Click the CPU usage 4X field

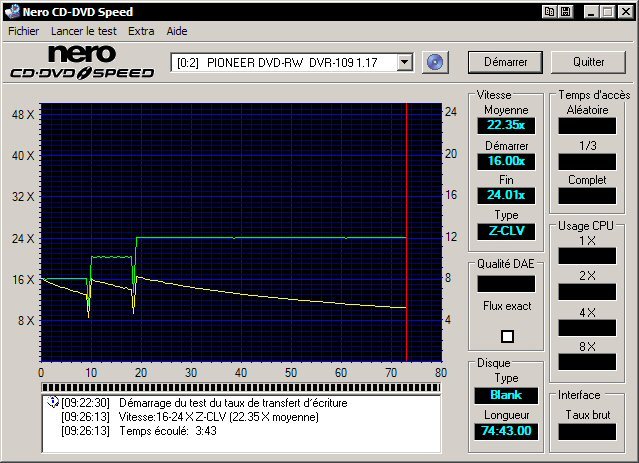[587, 328]
